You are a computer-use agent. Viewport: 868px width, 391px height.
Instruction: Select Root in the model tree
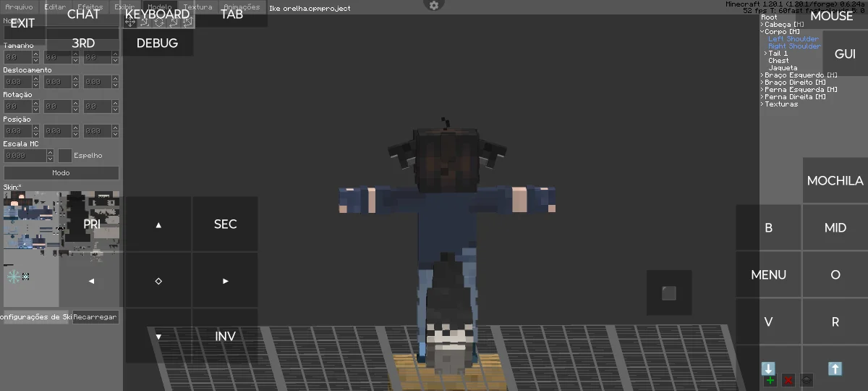[x=770, y=17]
